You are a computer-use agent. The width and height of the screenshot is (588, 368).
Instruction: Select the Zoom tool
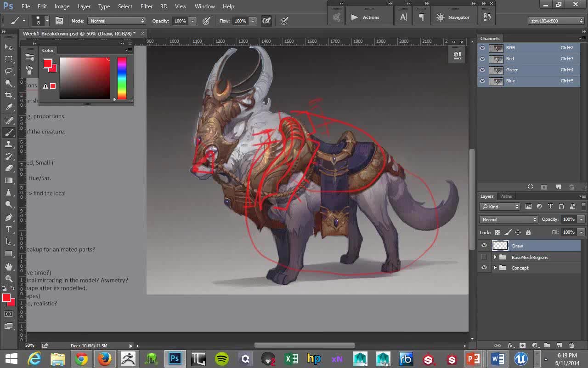(x=9, y=278)
